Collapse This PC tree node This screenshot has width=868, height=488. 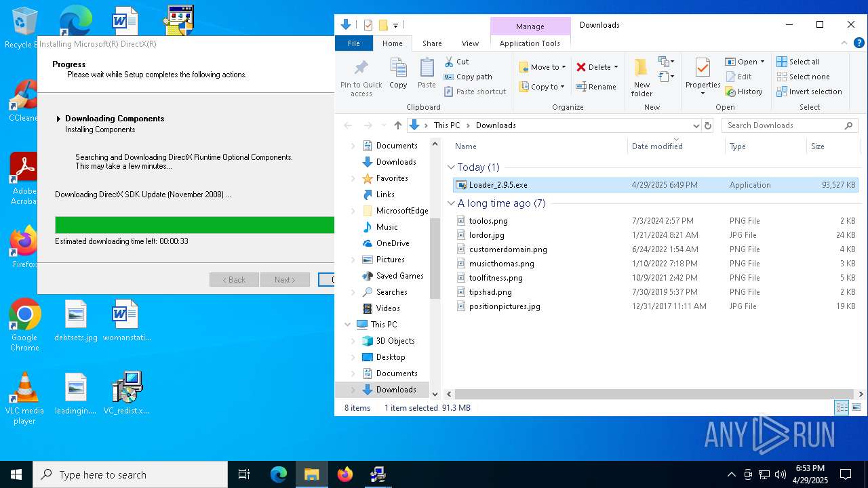click(x=348, y=325)
